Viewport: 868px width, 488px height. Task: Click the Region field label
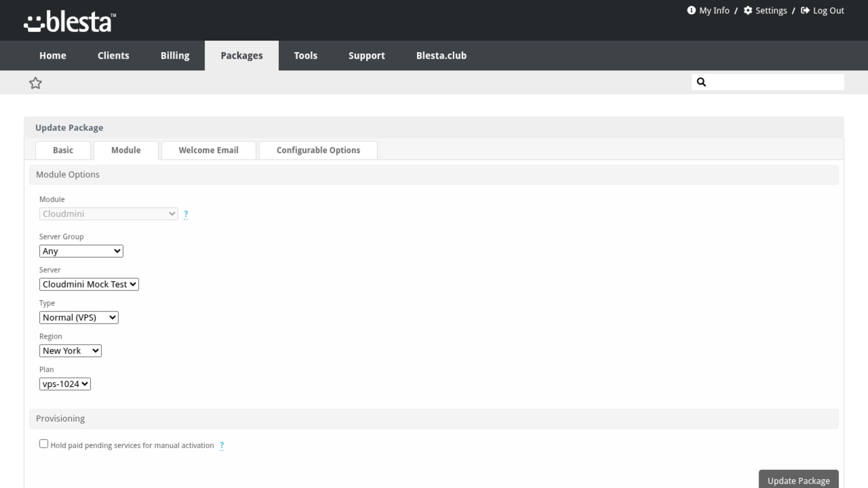pos(51,337)
